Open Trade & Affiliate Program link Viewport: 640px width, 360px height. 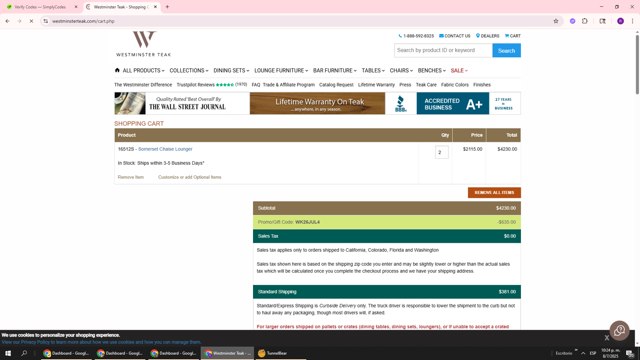pyautogui.click(x=289, y=85)
